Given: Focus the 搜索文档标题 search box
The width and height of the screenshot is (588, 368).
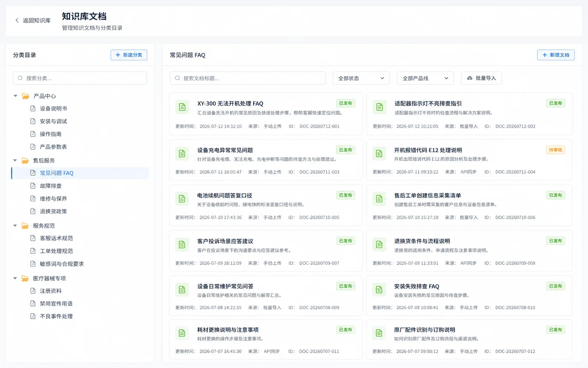Looking at the screenshot, I should [248, 78].
